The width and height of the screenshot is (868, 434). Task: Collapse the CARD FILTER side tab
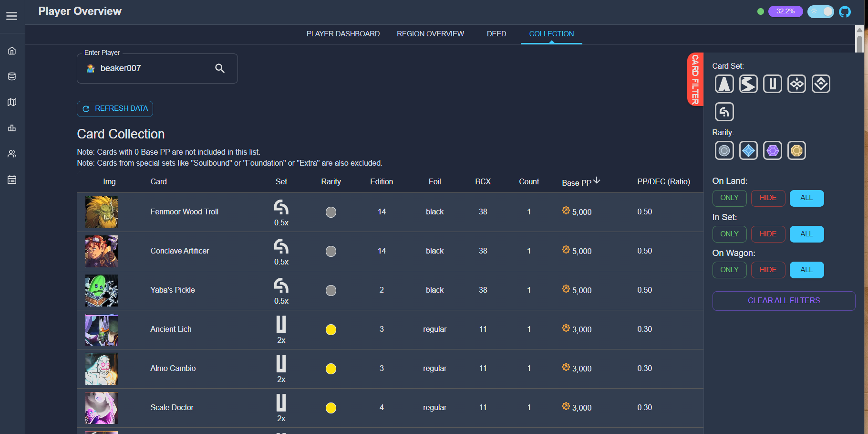(695, 79)
